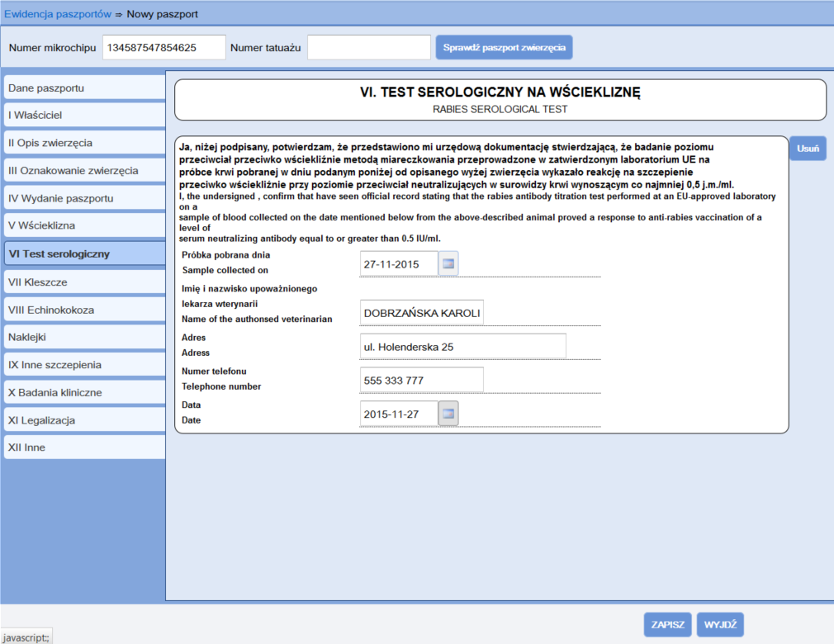Click Name of the authorised veterinarian label

click(257, 319)
